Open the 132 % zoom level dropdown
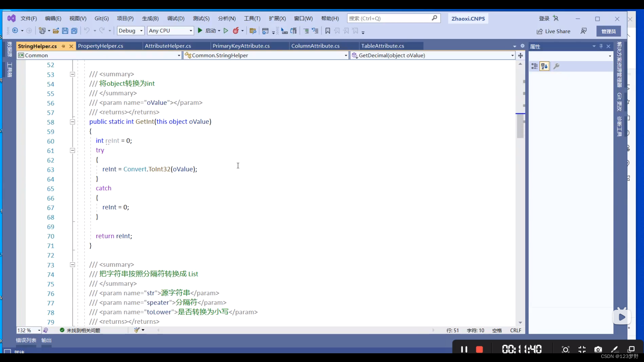The image size is (644, 362). click(x=29, y=330)
